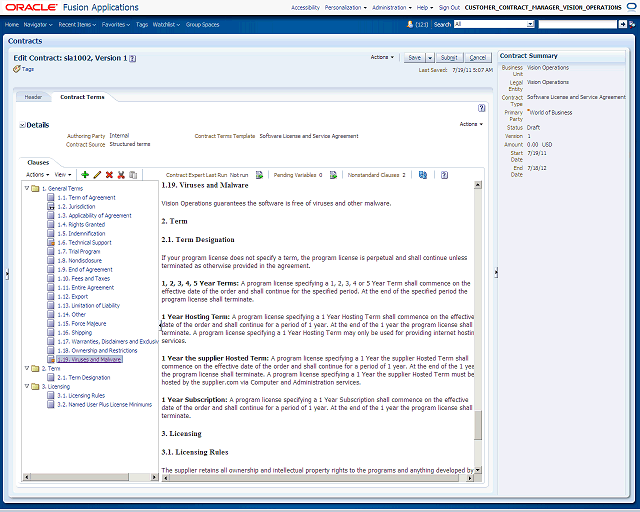Open help icon in Clauses toolbar
Image resolution: width=640 pixels, height=512 pixels.
coord(444,175)
